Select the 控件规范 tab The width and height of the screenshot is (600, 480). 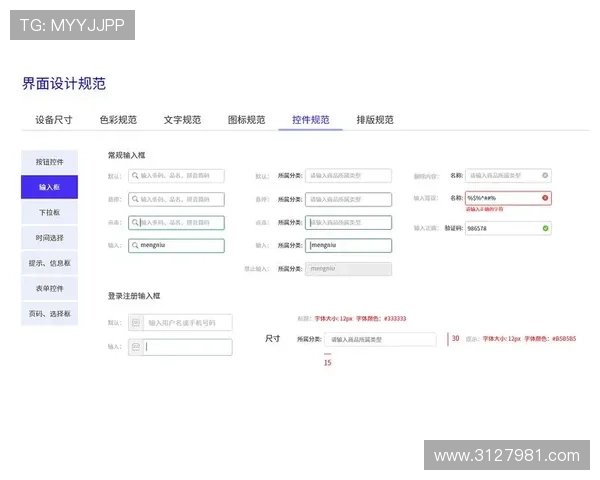[x=311, y=120]
